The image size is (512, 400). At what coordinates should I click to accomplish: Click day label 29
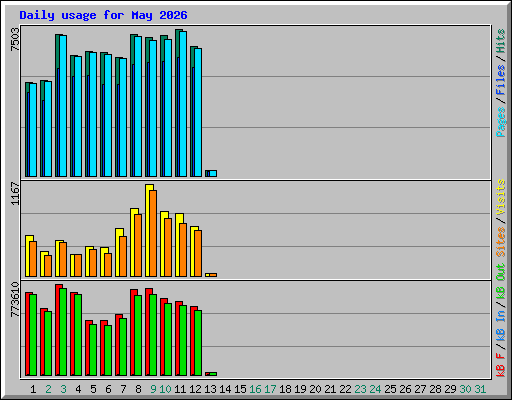pos(450,389)
